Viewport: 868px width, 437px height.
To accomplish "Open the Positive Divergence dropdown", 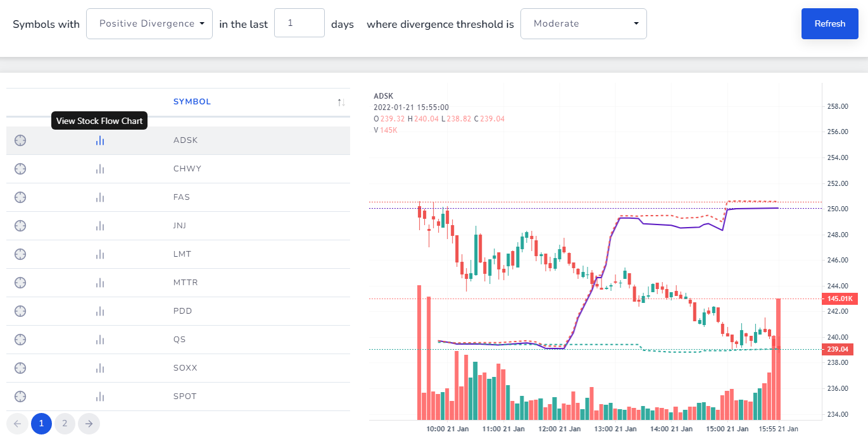I will pos(149,23).
